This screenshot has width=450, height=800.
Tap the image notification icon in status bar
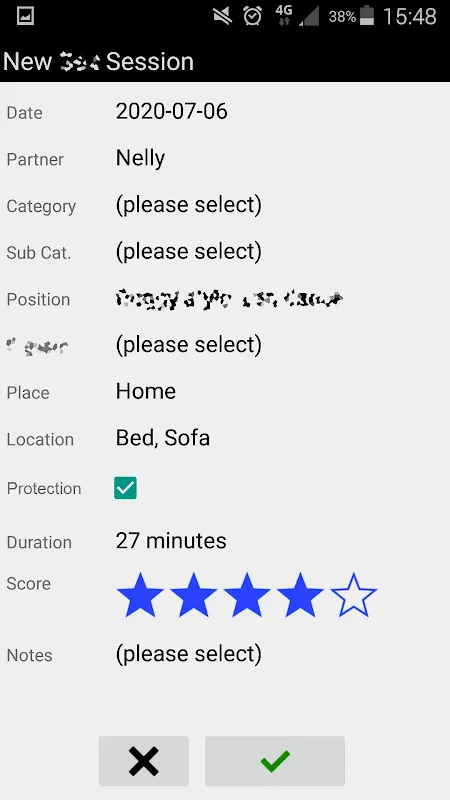click(25, 16)
